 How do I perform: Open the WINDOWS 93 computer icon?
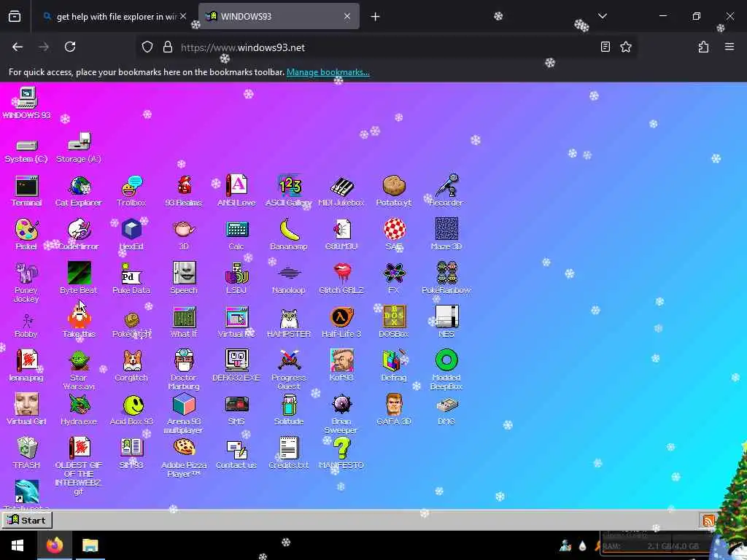(x=27, y=103)
